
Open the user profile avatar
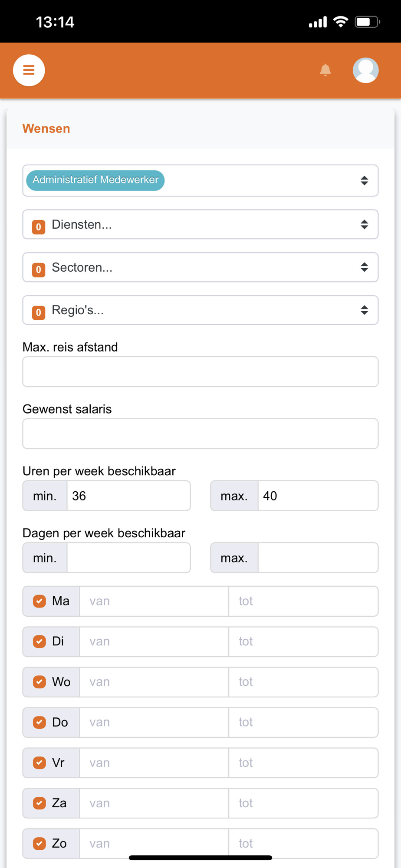[x=365, y=70]
